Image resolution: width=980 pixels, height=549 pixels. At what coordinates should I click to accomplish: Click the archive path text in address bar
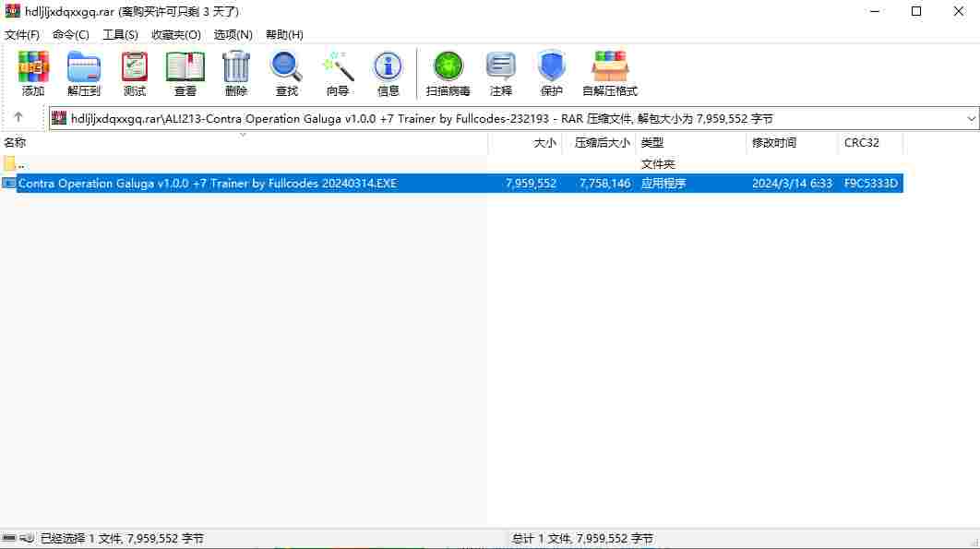(x=422, y=118)
